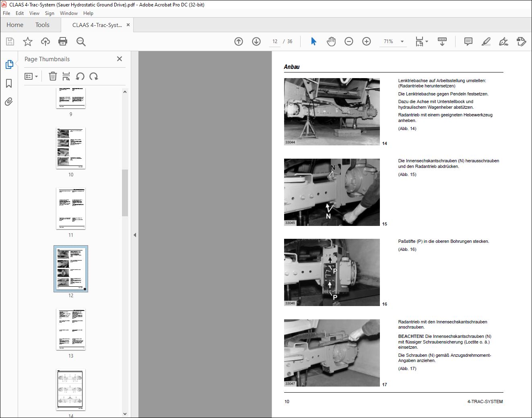532x418 pixels.
Task: Open Page Thumbnails panel in sidebar
Action: point(9,64)
